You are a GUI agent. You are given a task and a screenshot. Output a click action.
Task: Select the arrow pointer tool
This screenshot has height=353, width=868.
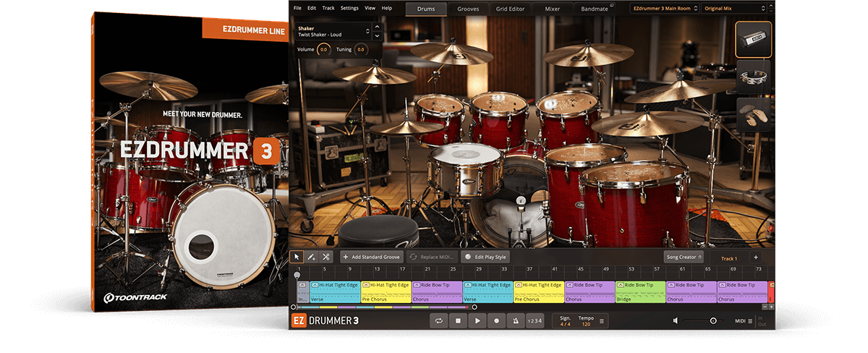pos(297,257)
